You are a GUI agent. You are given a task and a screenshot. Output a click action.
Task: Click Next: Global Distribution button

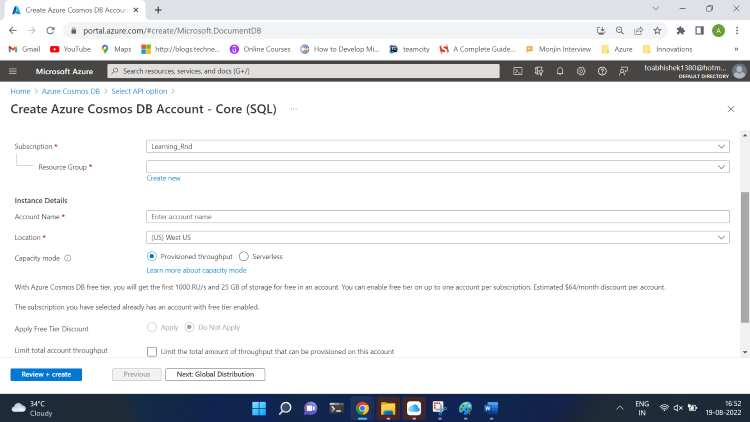(x=215, y=375)
